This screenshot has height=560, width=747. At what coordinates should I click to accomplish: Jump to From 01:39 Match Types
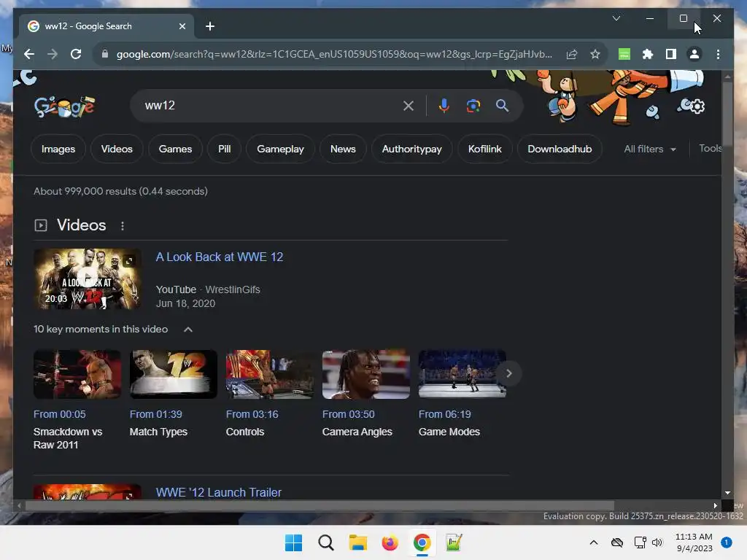coord(156,414)
